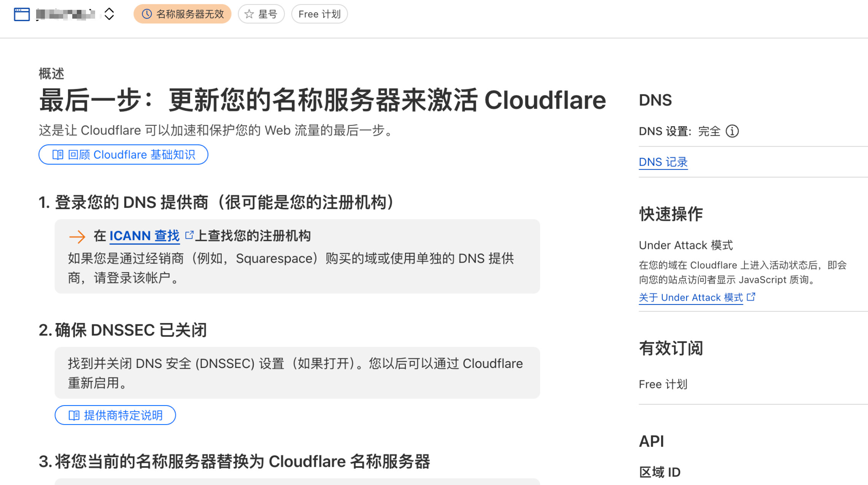Screen dimensions: 868x485
Task: Open 回顾 Cloudflare 基础知识 guide
Action: (x=123, y=155)
